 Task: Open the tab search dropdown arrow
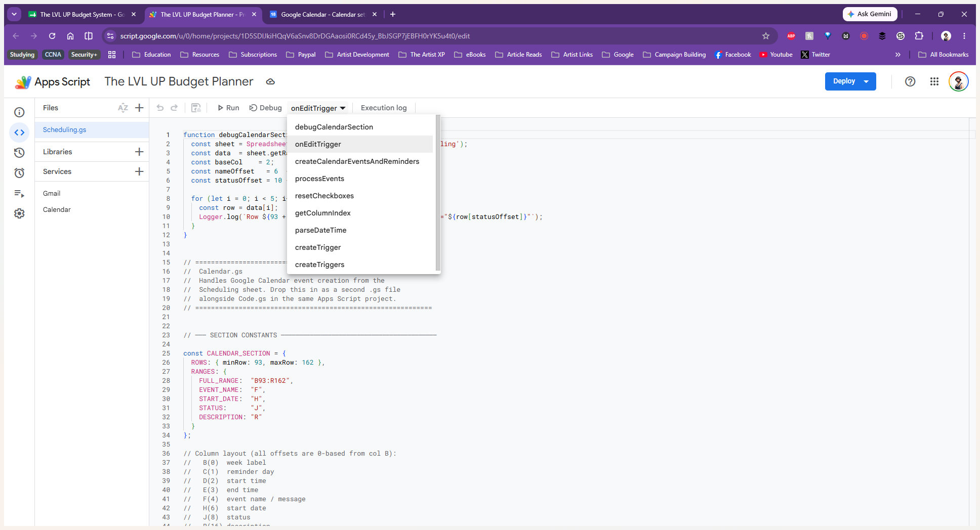pyautogui.click(x=15, y=14)
